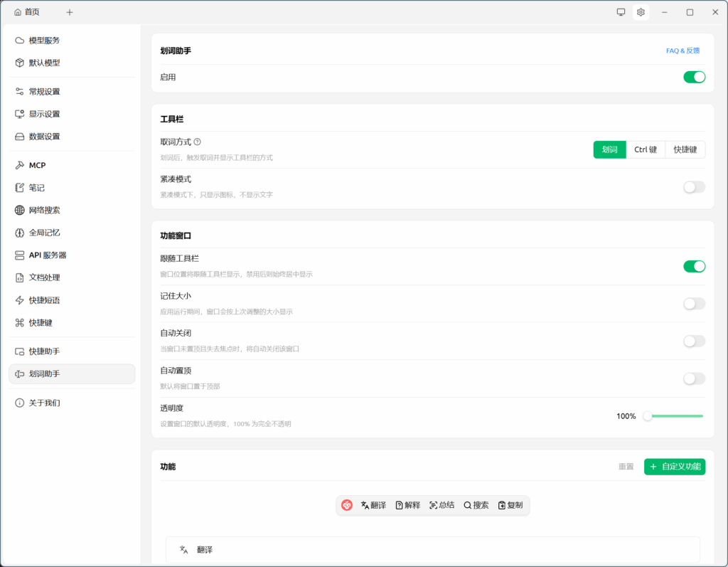
Task: Click the red logo icon in preview toolbar
Action: click(347, 505)
